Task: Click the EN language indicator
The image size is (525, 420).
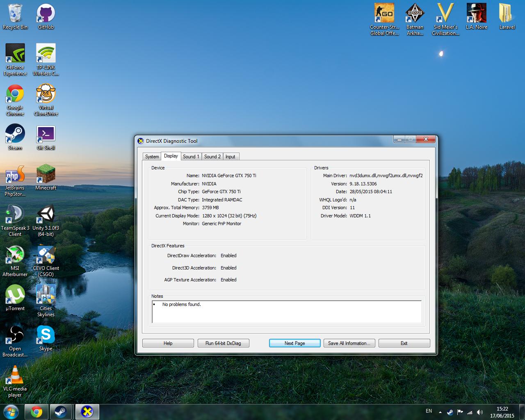Action: (429, 411)
